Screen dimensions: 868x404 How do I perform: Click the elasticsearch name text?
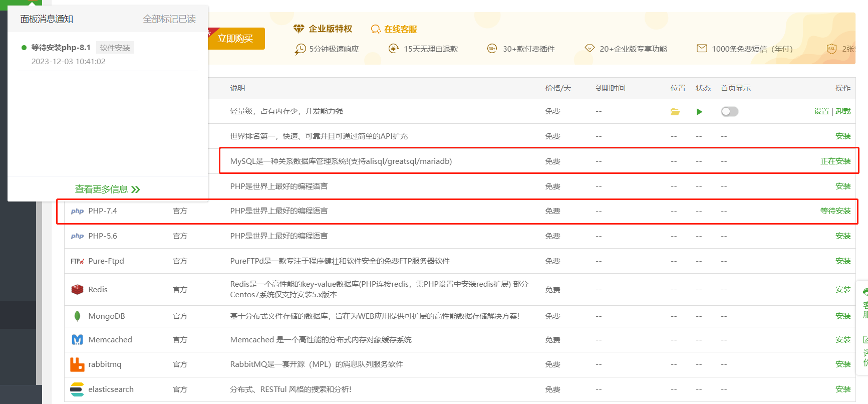pyautogui.click(x=111, y=389)
